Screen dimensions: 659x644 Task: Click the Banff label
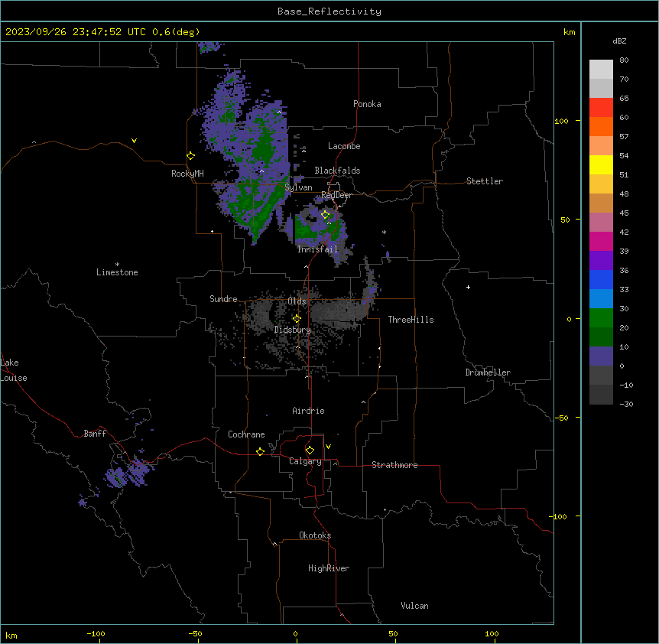(95, 434)
